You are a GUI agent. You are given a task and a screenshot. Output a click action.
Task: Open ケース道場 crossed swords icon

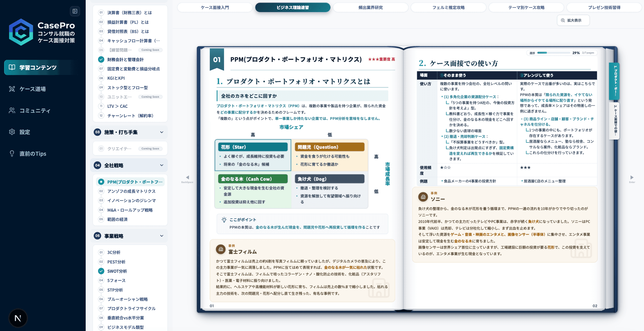[12, 89]
